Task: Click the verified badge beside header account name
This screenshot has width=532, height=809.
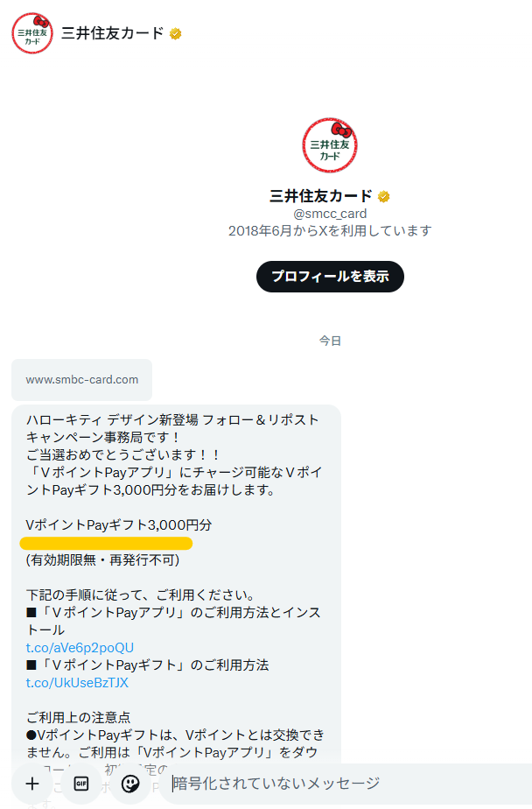Action: tap(175, 34)
